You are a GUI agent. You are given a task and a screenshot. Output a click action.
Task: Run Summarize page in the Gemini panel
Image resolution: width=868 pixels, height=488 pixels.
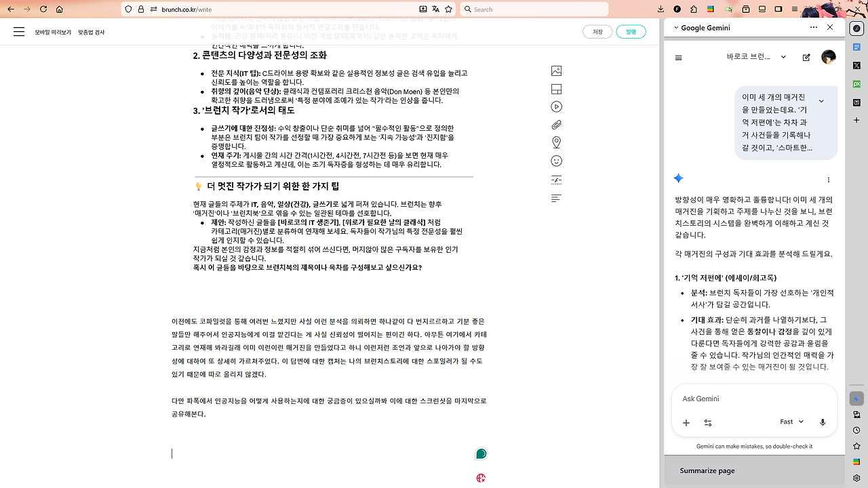coord(707,470)
